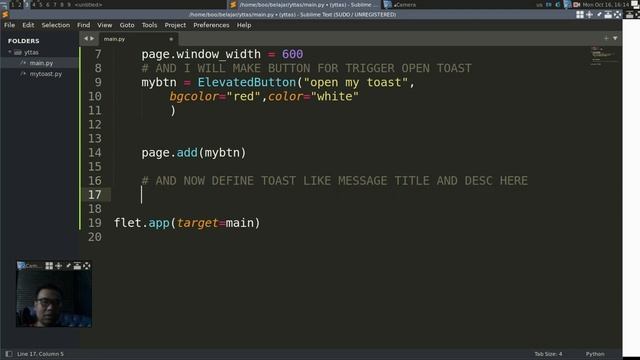The height and width of the screenshot is (360, 640).
Task: Click on 'page.add(mybtn)' code line
Action: (194, 153)
